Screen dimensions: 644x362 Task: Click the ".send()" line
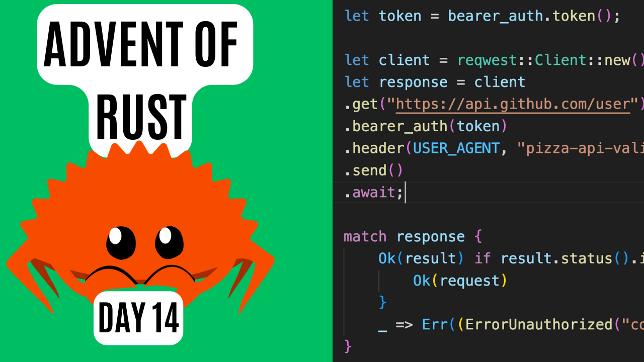click(373, 170)
